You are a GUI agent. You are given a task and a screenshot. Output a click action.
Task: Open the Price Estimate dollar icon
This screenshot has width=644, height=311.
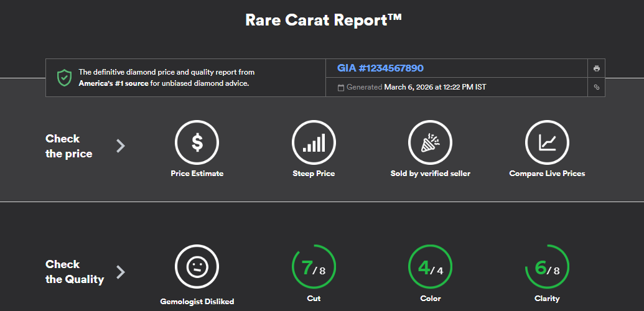(197, 142)
